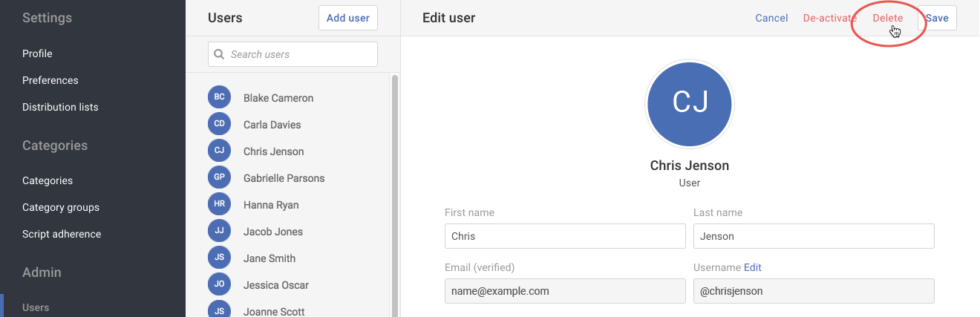Save the user changes

tap(937, 18)
